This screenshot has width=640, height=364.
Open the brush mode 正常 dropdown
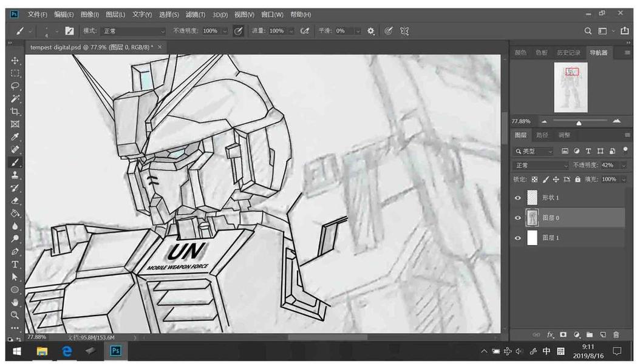pos(134,31)
